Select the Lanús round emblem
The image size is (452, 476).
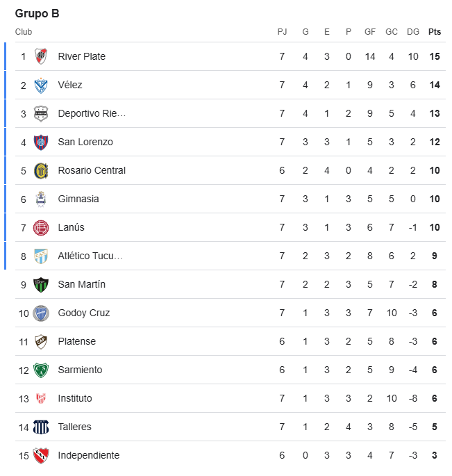point(41,228)
